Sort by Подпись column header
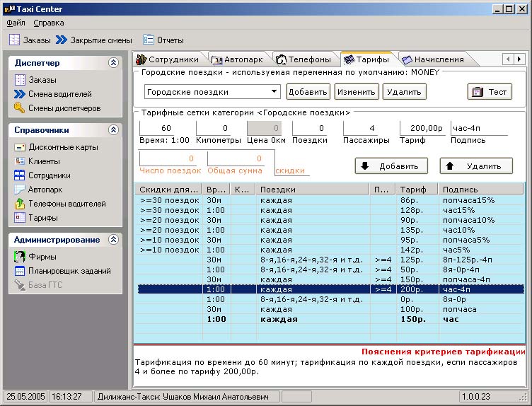This screenshot has width=532, height=406. (x=481, y=190)
